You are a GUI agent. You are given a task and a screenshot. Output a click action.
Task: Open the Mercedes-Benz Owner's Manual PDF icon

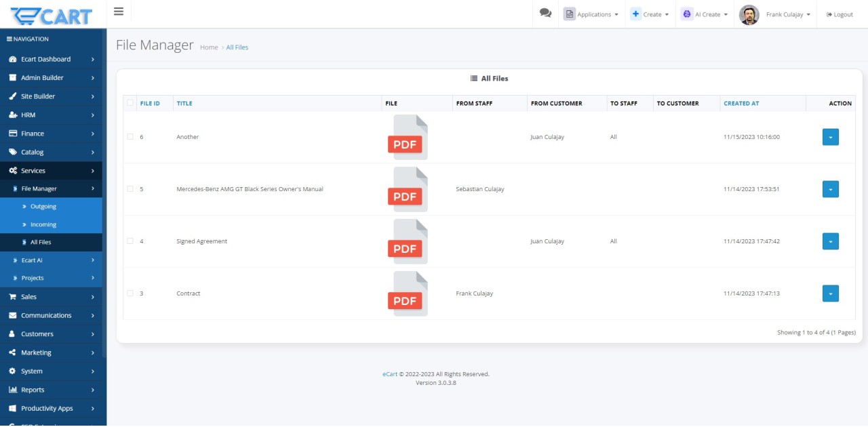(408, 189)
